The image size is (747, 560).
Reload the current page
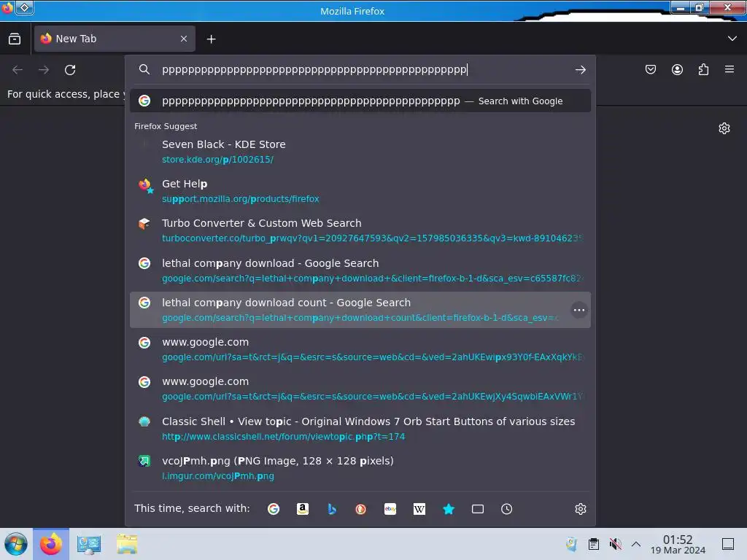pos(70,69)
